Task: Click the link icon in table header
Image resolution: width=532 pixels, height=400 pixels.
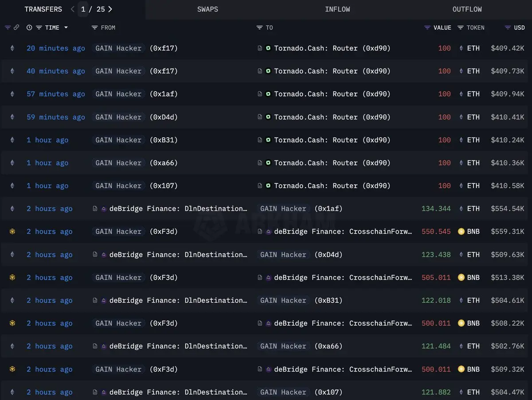Action: pyautogui.click(x=16, y=27)
